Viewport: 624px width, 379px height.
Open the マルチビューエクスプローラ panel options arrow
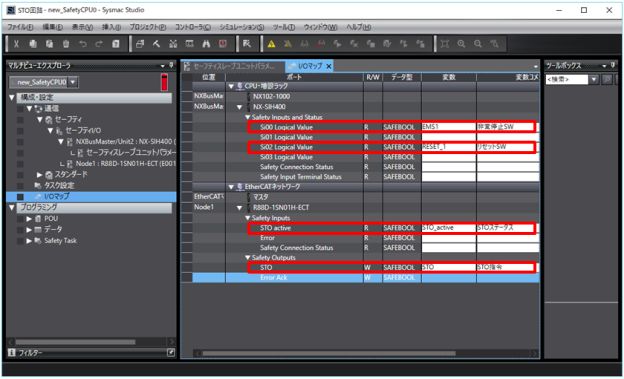coord(163,66)
